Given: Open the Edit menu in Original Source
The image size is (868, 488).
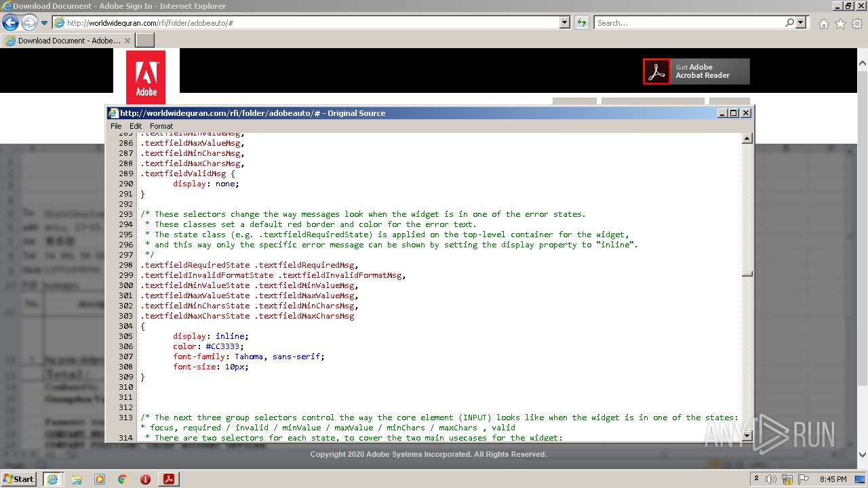Looking at the screenshot, I should coord(136,126).
